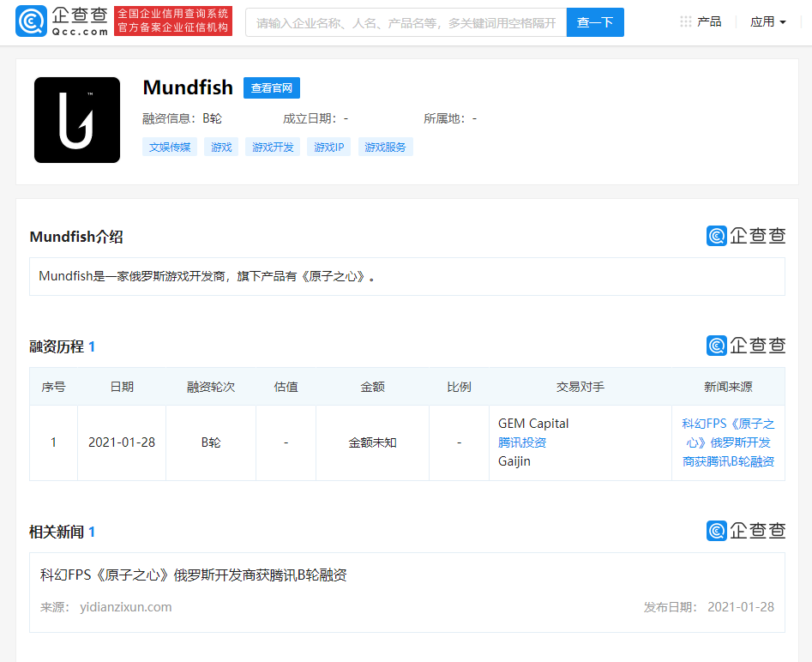812x662 pixels.
Task: Focus the company name search input field
Action: click(x=406, y=22)
